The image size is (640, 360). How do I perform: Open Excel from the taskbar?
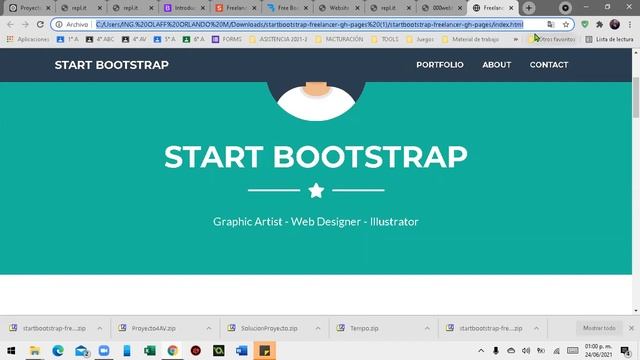point(150,351)
